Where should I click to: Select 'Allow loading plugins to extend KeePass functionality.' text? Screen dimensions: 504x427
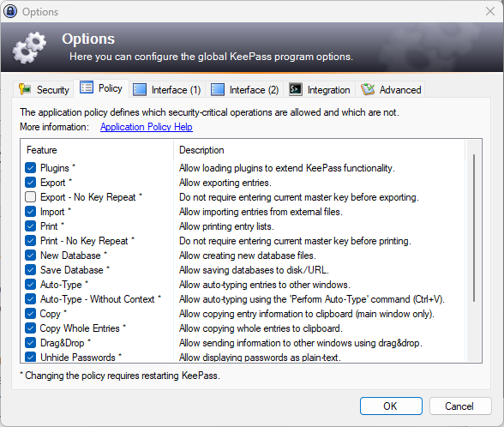coord(286,168)
